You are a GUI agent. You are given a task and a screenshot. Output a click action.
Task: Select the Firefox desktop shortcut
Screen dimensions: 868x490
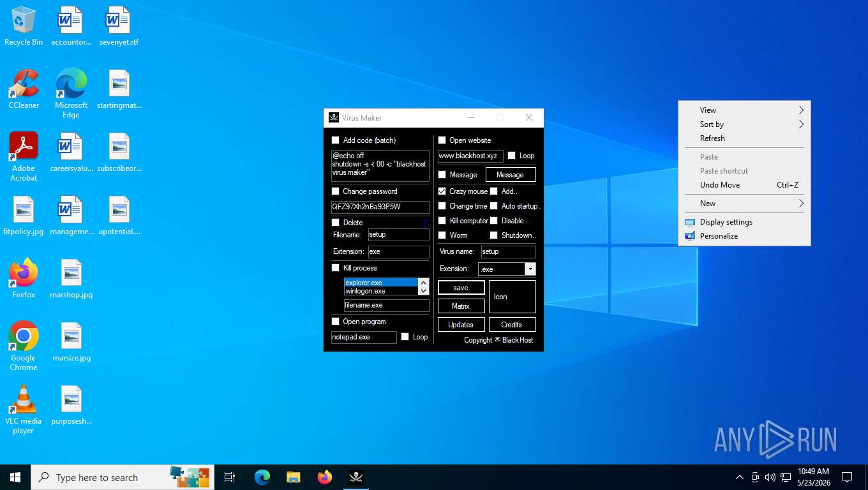24,279
